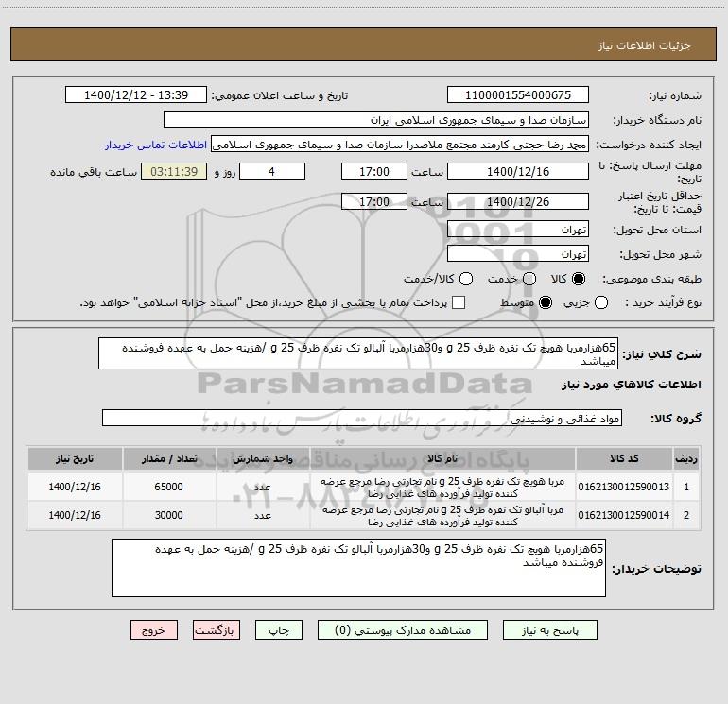Click product code 0162130012590014

click(x=624, y=515)
